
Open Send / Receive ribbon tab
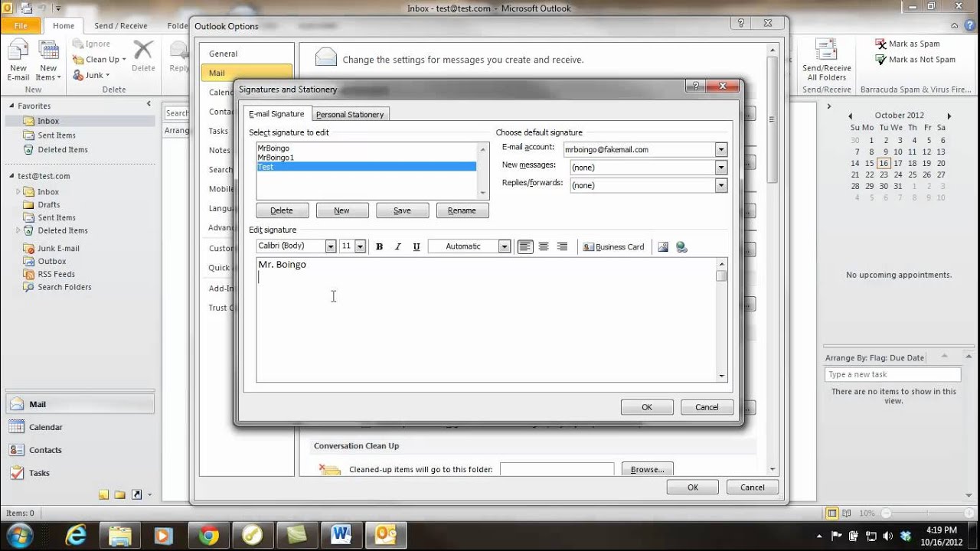click(120, 25)
